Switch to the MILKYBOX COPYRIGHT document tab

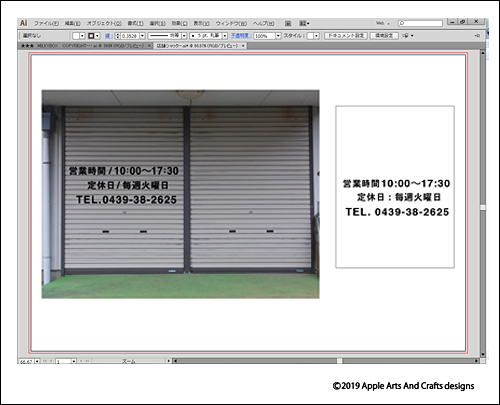pos(83,46)
